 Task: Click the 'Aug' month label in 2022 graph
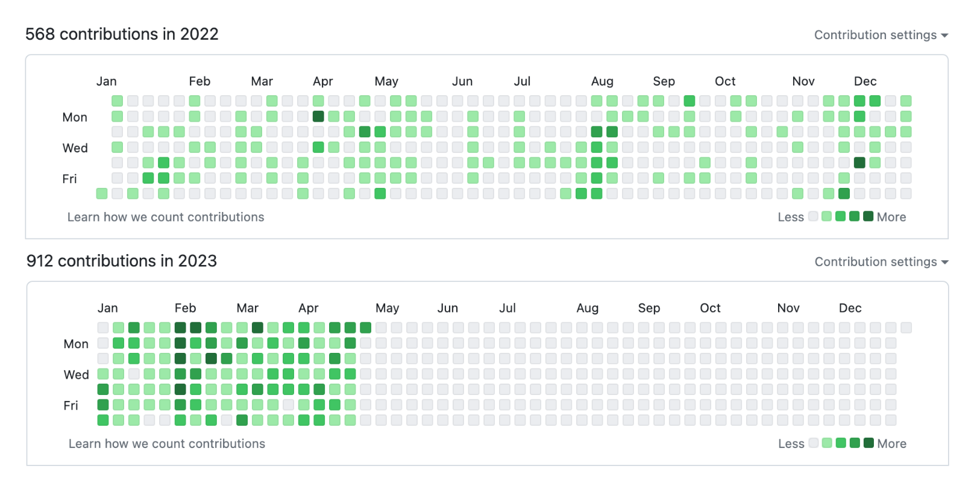tap(602, 81)
